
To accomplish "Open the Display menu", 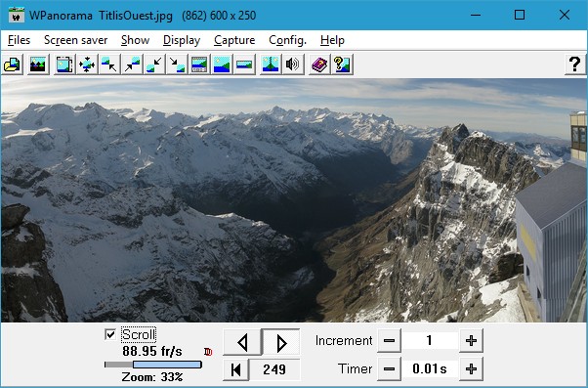I will point(182,40).
